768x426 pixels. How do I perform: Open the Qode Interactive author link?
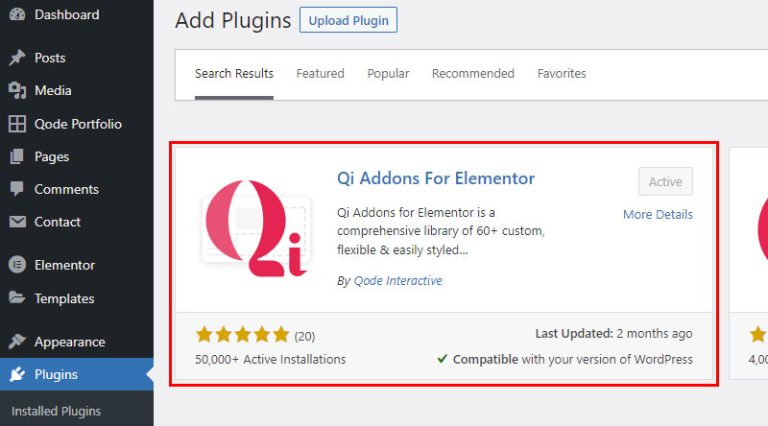pos(398,281)
